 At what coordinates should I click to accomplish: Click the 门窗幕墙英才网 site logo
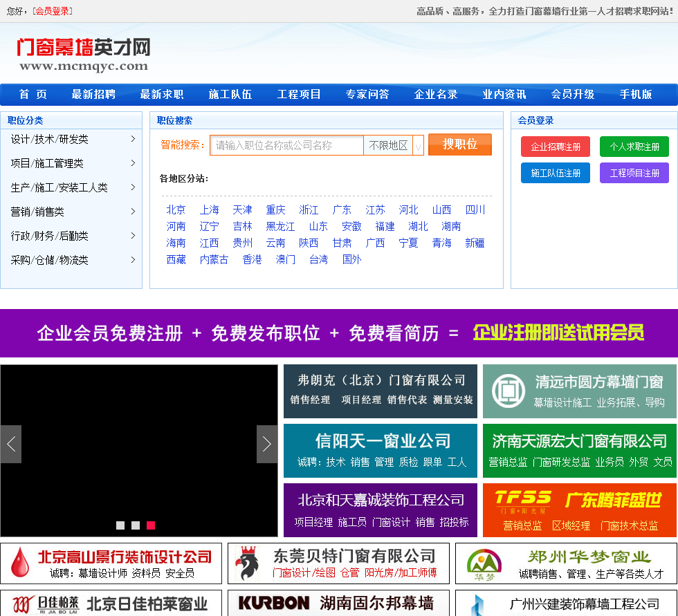click(x=84, y=54)
